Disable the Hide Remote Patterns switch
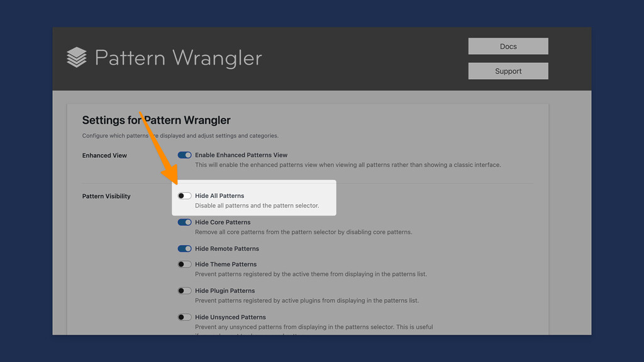The image size is (644, 362). click(x=184, y=249)
